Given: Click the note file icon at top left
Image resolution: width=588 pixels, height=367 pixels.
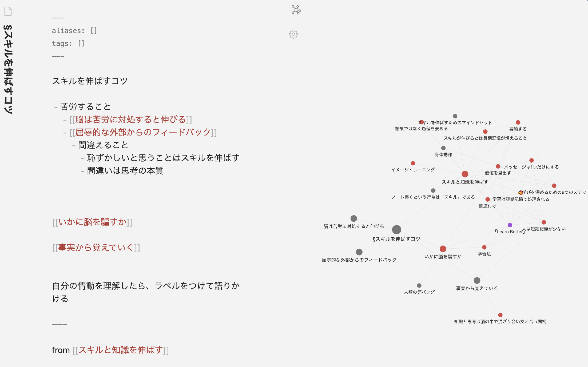Looking at the screenshot, I should (x=8, y=11).
